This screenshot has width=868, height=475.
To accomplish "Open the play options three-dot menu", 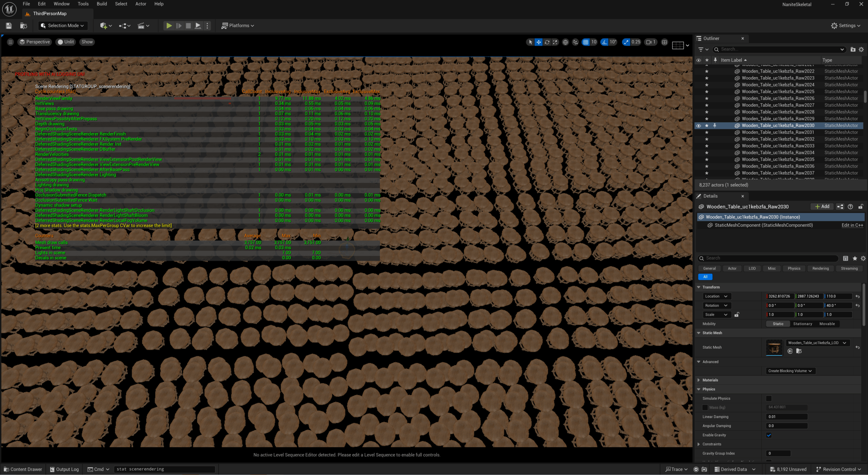I will tap(208, 26).
